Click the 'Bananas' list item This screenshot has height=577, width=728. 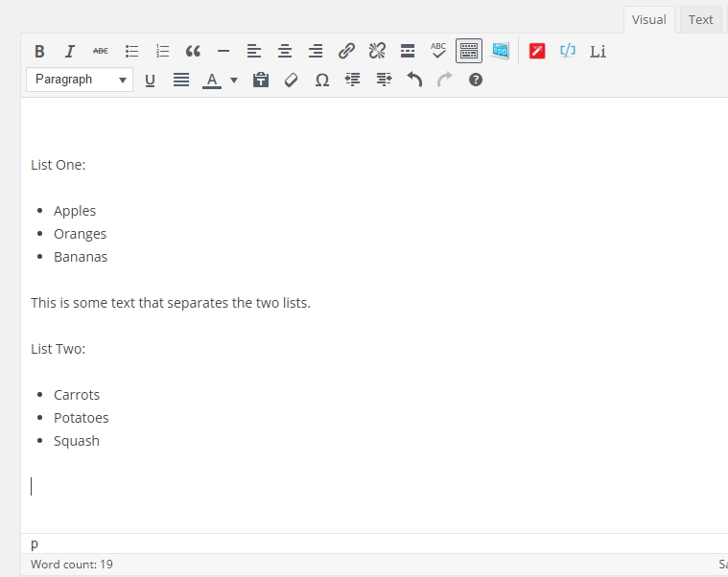[x=81, y=257]
